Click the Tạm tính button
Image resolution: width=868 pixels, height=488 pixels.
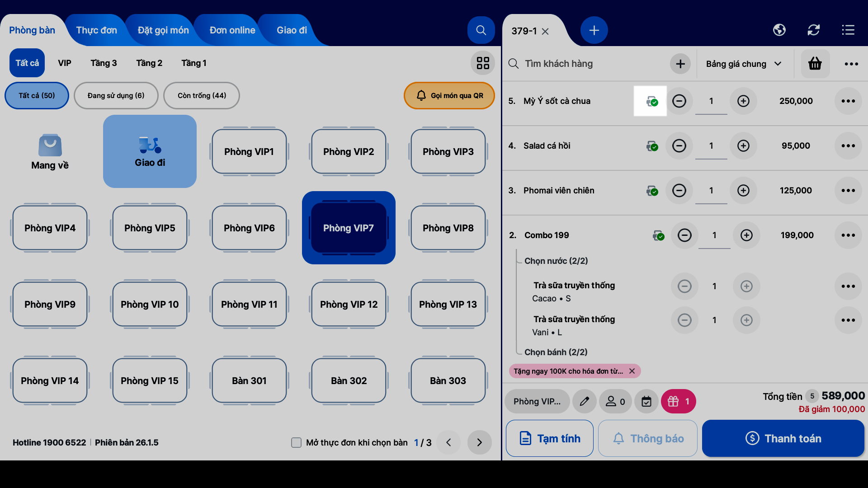[549, 438]
